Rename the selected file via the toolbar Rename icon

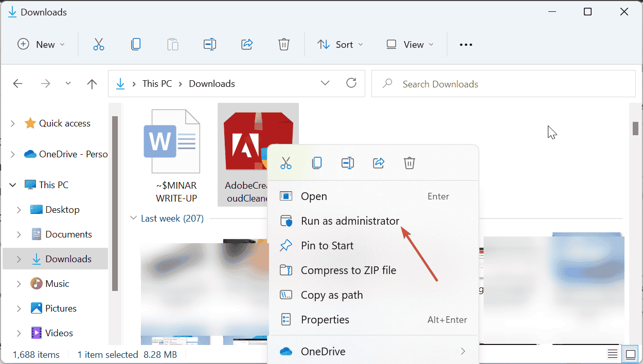click(210, 44)
